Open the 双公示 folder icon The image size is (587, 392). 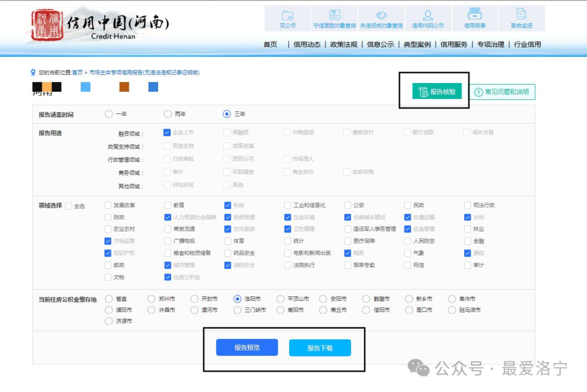click(x=288, y=15)
